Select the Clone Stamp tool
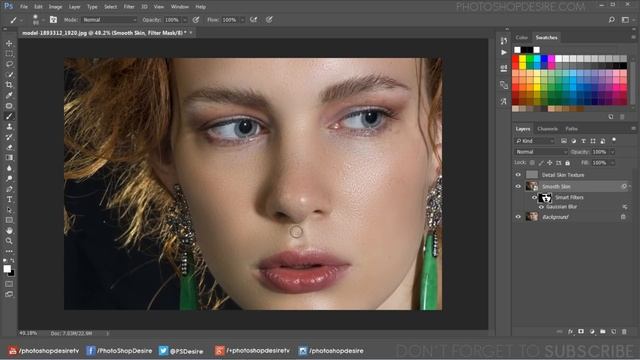This screenshot has height=360, width=640. 9,127
